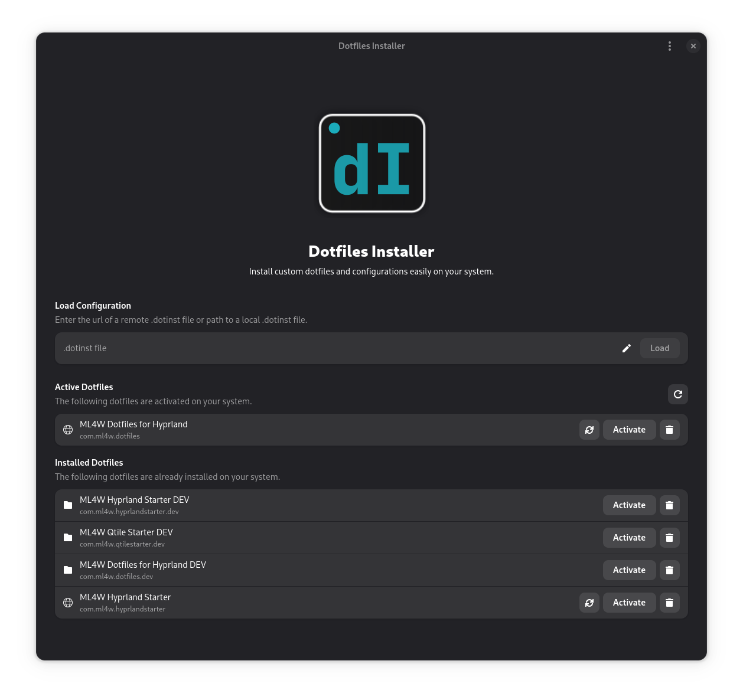Activate ML4W Hyprland Starter DEV
The height and width of the screenshot is (700, 743).
(629, 505)
